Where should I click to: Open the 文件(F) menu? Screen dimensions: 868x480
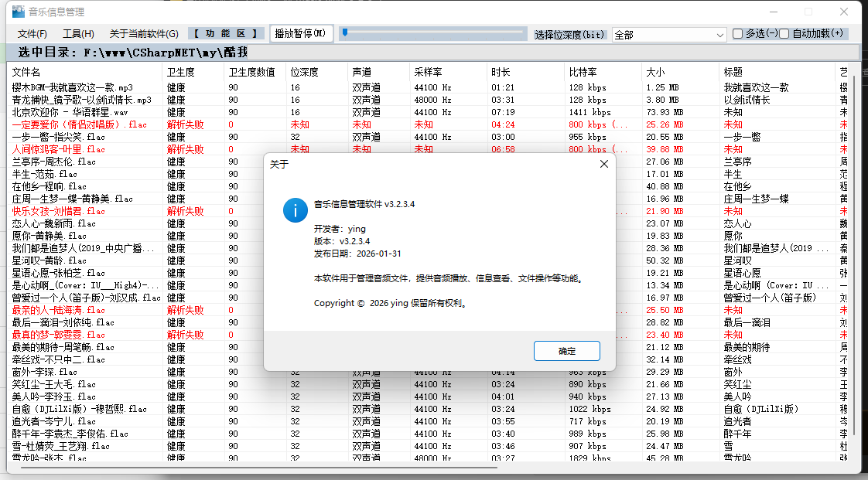[32, 34]
